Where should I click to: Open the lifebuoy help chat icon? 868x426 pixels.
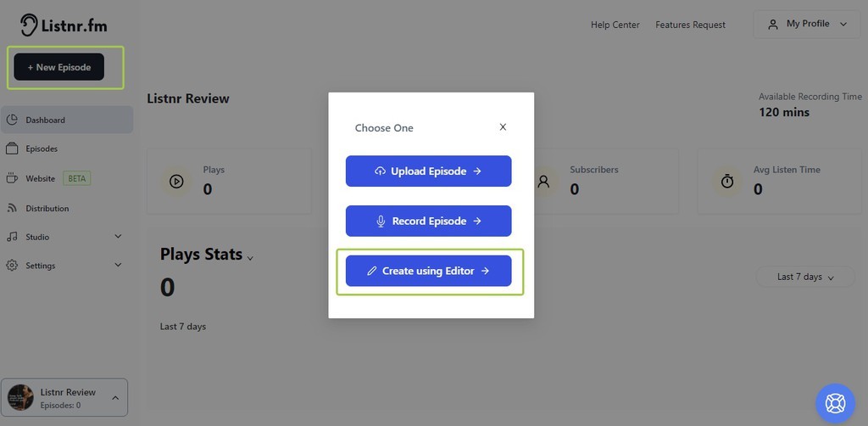coord(835,403)
